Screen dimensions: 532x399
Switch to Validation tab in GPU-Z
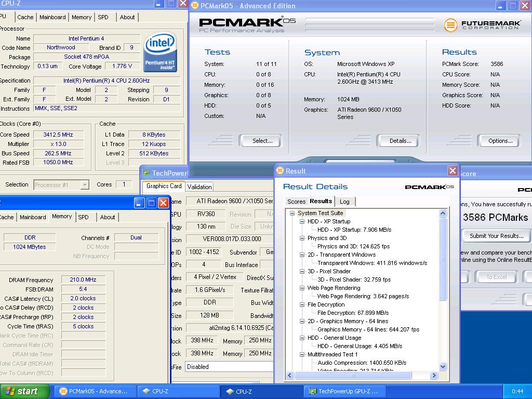click(x=199, y=187)
